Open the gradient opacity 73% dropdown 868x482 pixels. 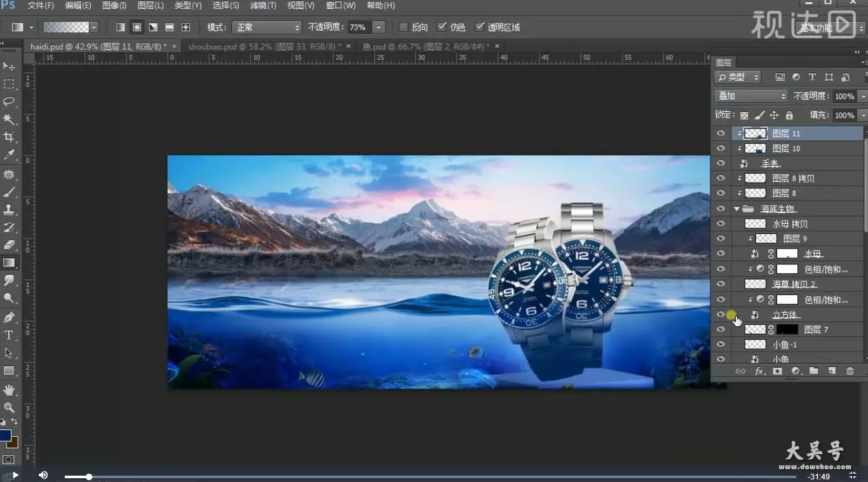pyautogui.click(x=379, y=27)
